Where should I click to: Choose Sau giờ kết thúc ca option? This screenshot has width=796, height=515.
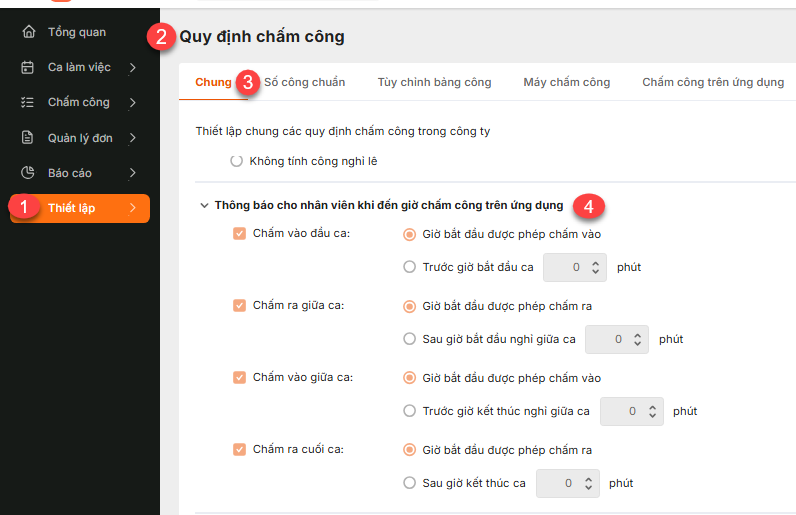409,483
